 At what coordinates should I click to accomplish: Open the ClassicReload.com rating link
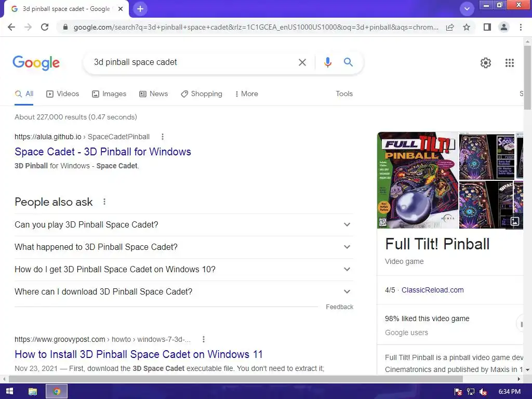pyautogui.click(x=433, y=290)
